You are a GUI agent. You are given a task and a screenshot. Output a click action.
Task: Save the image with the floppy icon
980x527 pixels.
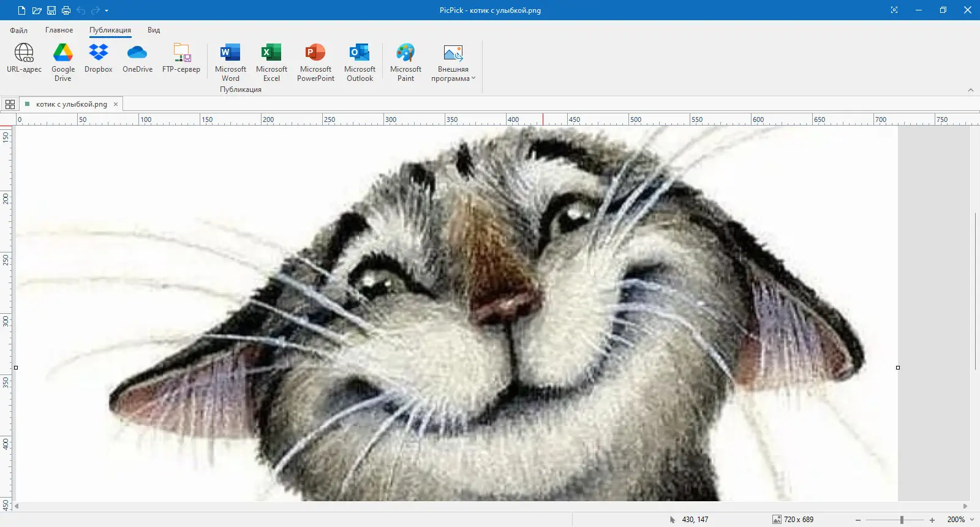(x=51, y=10)
